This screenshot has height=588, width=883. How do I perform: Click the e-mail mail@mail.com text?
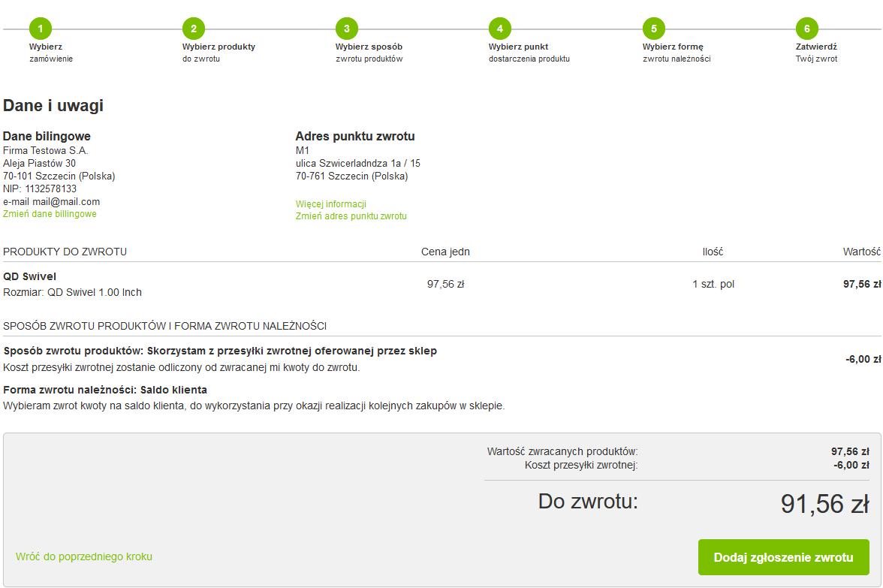click(x=51, y=201)
